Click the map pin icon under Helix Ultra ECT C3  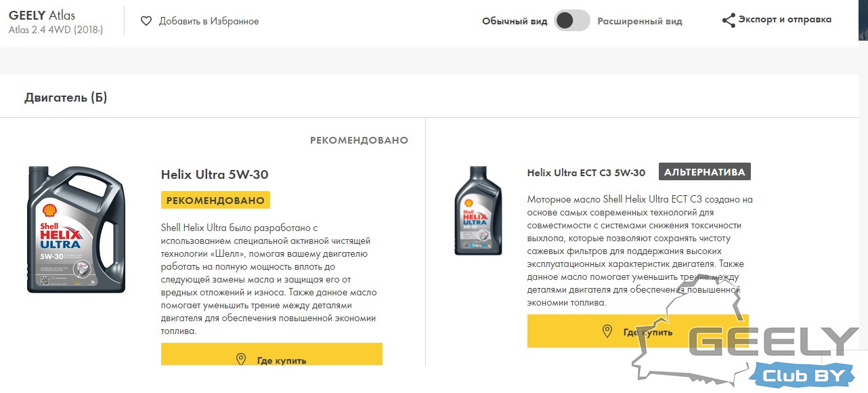click(607, 331)
